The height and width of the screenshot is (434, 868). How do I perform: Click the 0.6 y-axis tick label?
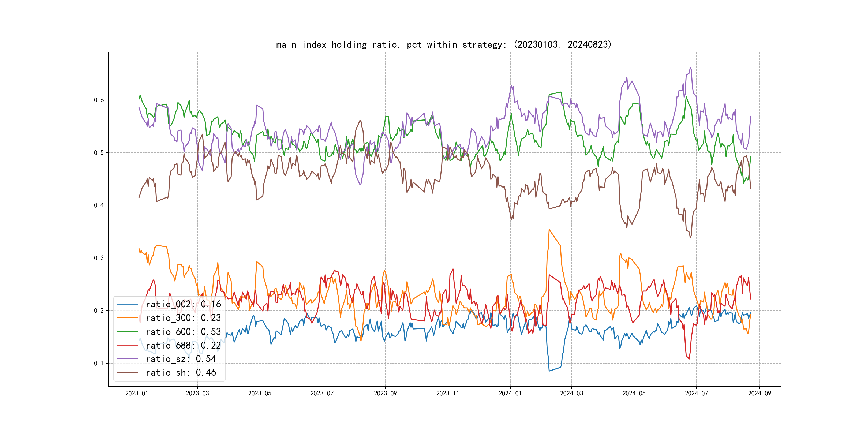click(99, 100)
